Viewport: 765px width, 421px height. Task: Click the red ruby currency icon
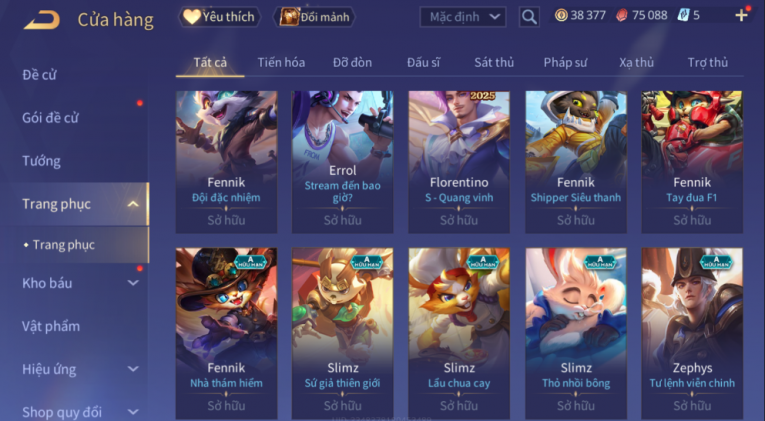click(x=622, y=16)
